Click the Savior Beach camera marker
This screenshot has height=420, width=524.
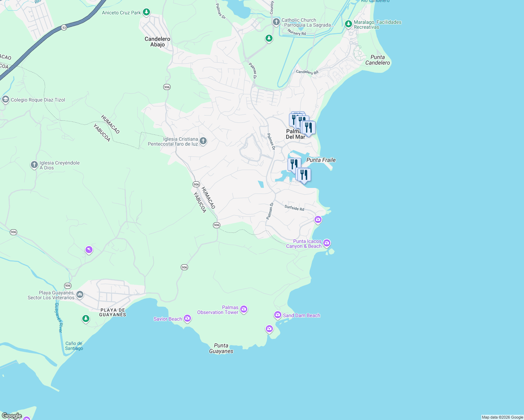(187, 318)
